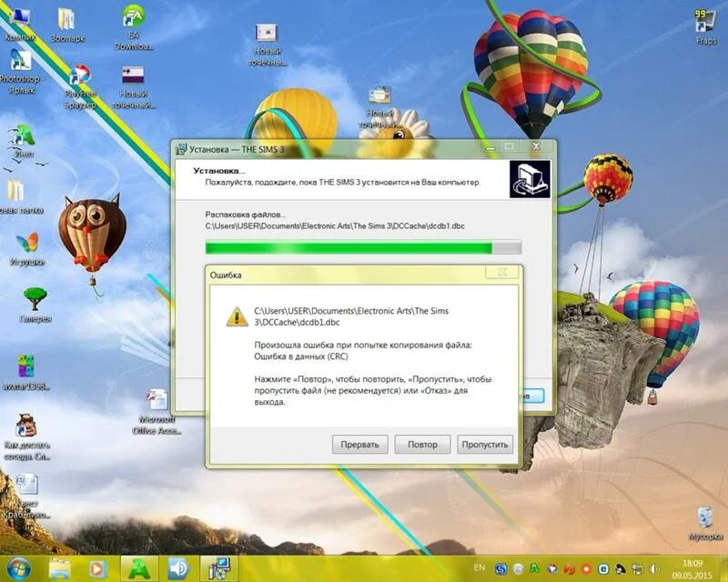Click the green installation progress bar
The height and width of the screenshot is (582, 728).
pos(363,247)
